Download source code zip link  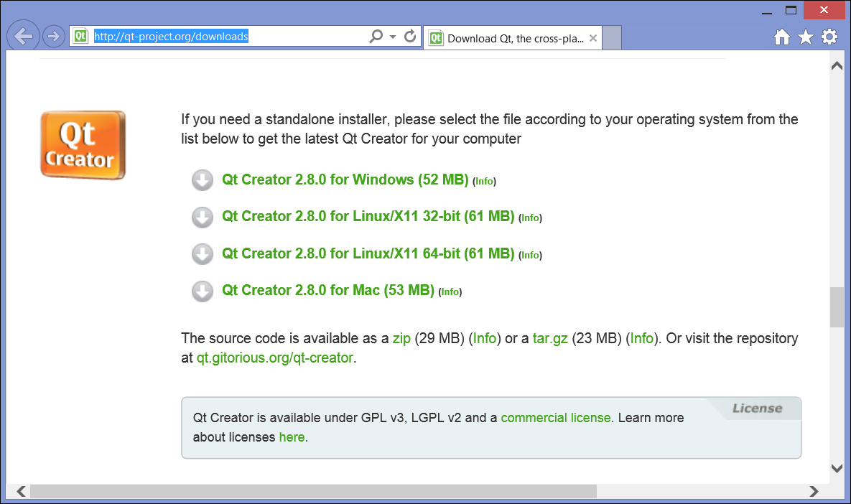pos(401,339)
